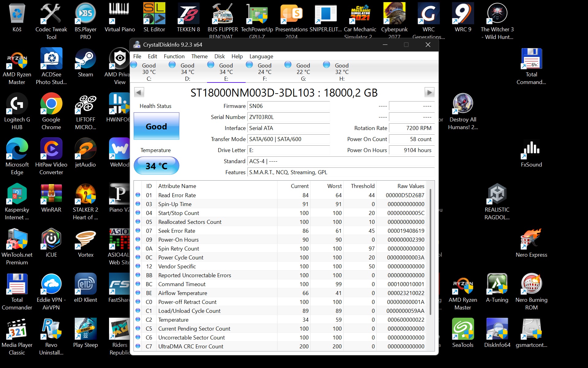Click the attribute list vertical scrollbar
Image resolution: width=588 pixels, height=368 pixels.
click(430, 251)
